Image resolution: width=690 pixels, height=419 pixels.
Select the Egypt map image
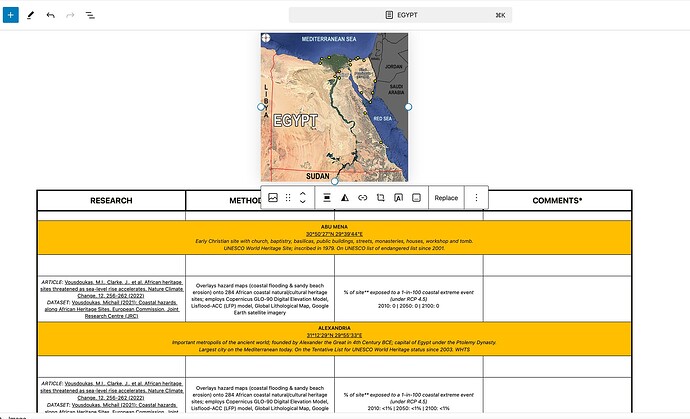[x=334, y=107]
